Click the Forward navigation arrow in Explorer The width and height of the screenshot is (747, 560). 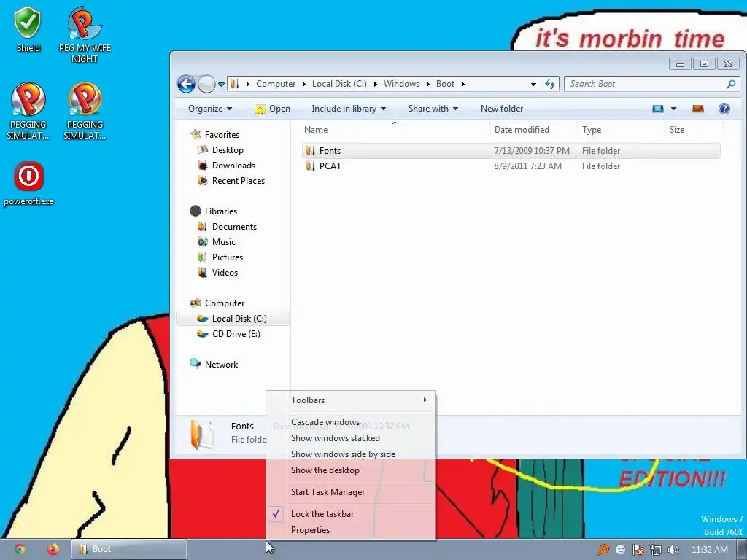206,85
